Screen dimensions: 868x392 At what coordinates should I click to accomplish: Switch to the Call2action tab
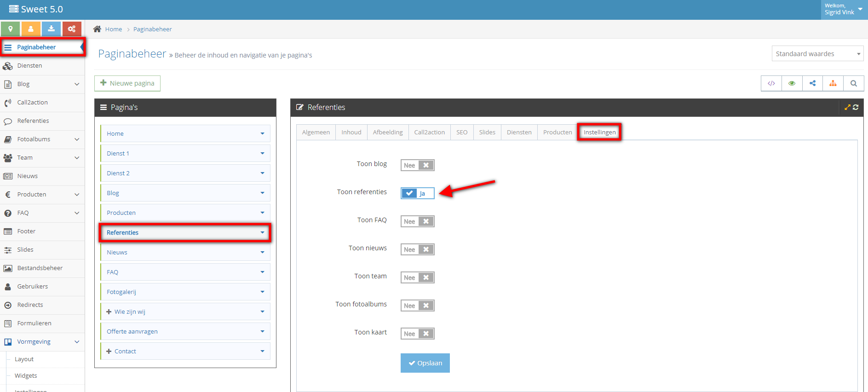coord(430,132)
